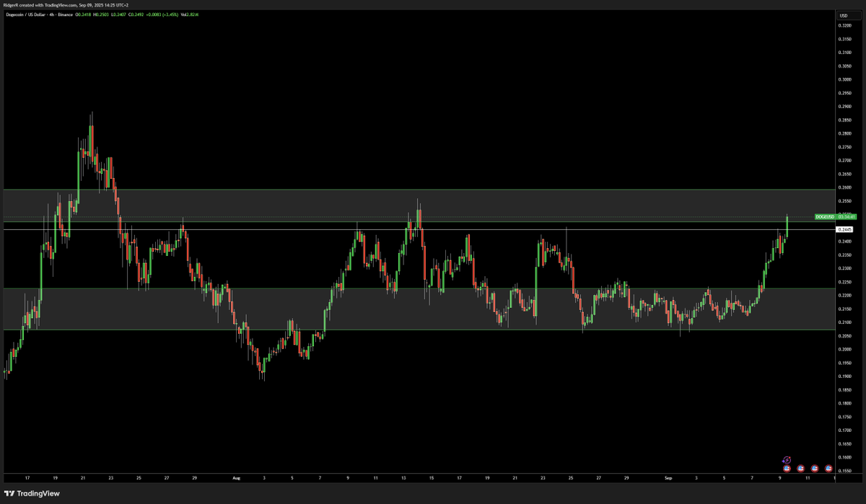Click the TradingView logo at bottom left
The height and width of the screenshot is (504, 866).
click(x=32, y=495)
